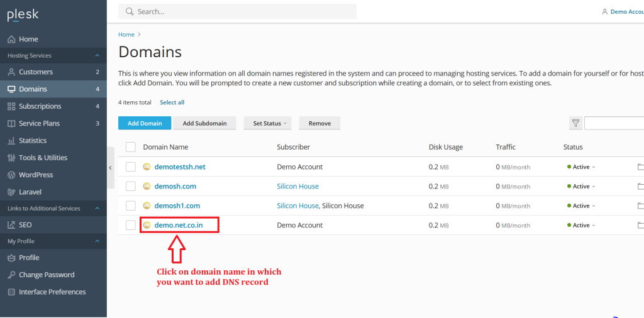Click the Tools & Utilities sliders icon
Screen dimensions: 644x318
[11, 158]
